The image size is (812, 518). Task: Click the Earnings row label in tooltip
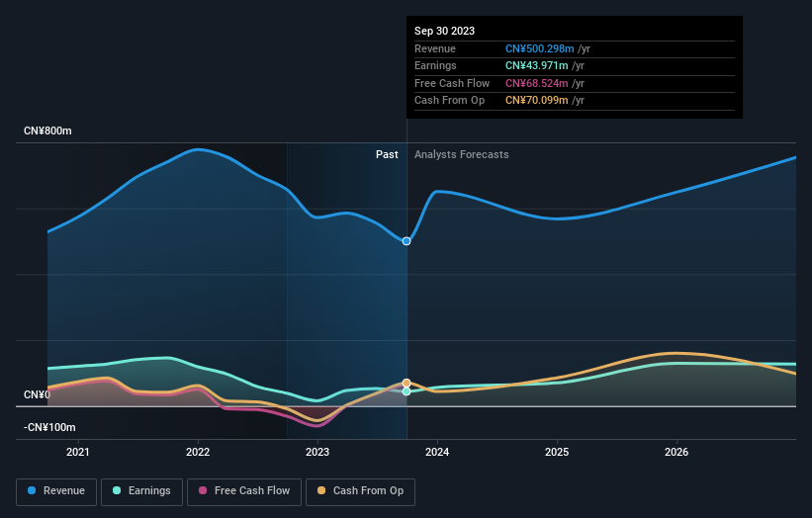coord(435,65)
